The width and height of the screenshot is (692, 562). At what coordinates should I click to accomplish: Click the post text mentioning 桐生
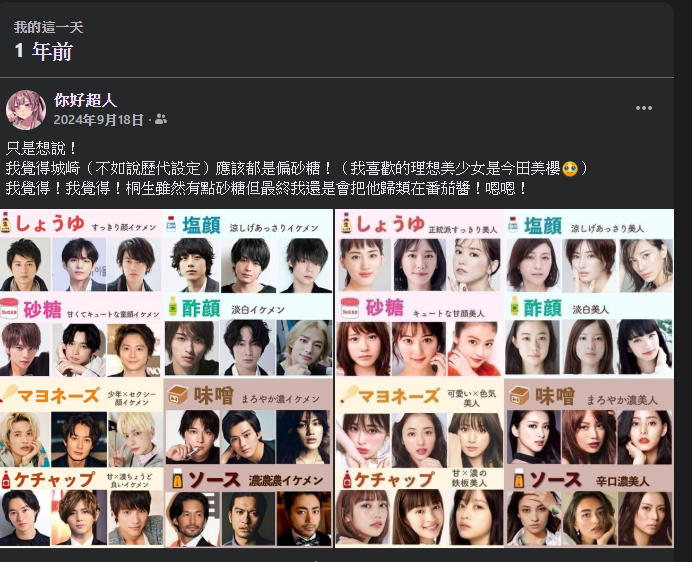coord(266,189)
